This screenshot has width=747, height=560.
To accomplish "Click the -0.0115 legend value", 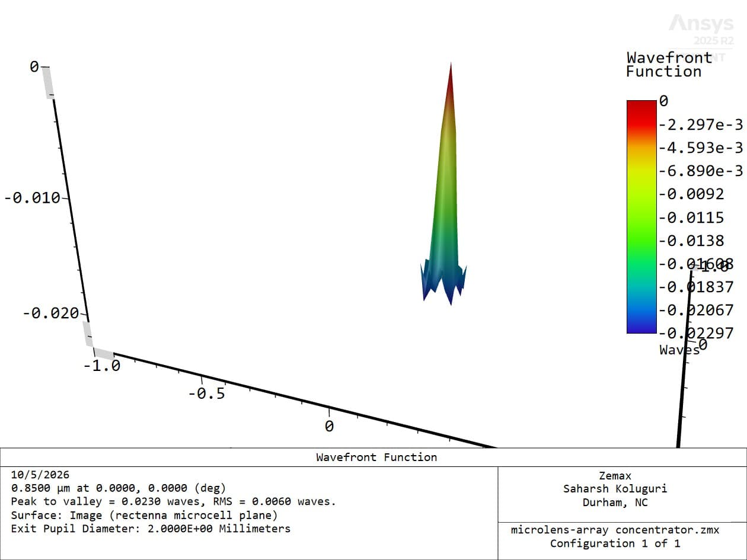I will [692, 217].
